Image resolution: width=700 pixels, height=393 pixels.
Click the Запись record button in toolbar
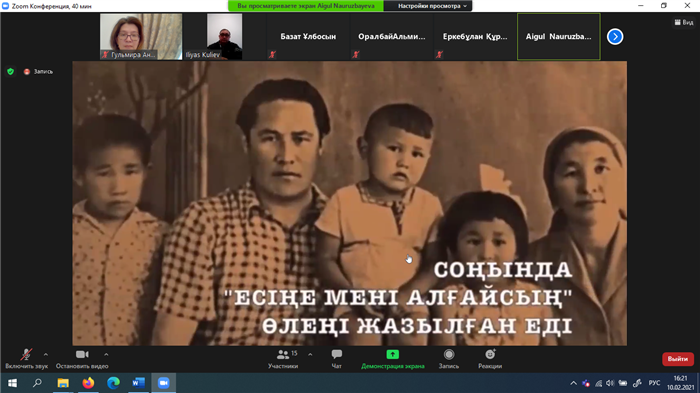(449, 359)
